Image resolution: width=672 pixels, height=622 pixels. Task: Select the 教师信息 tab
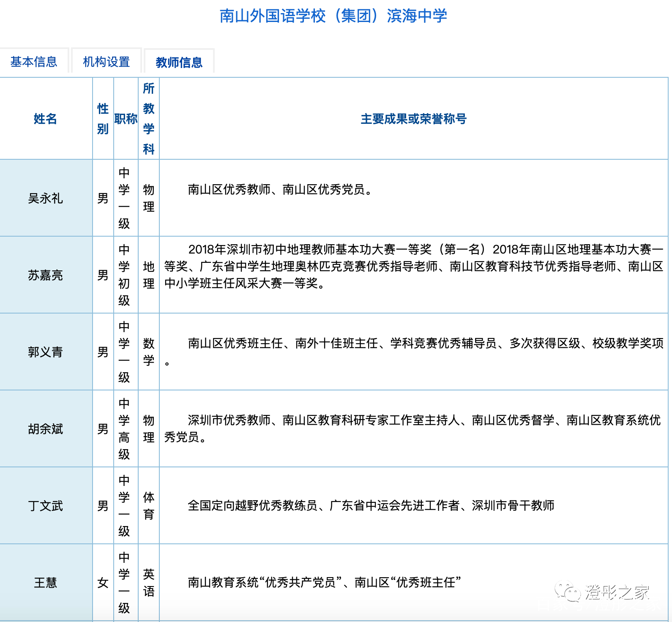[179, 62]
